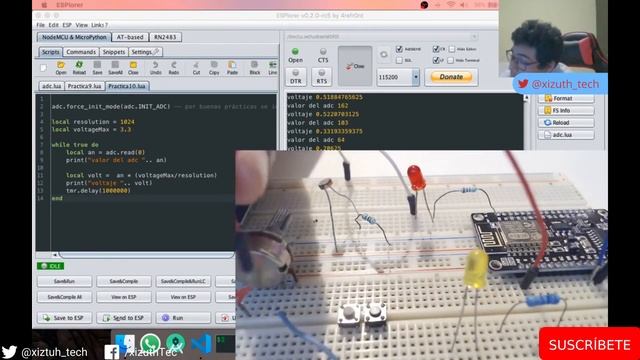This screenshot has height=360, width=640.
Task: Toggle the CR checkbox
Action: click(436, 49)
